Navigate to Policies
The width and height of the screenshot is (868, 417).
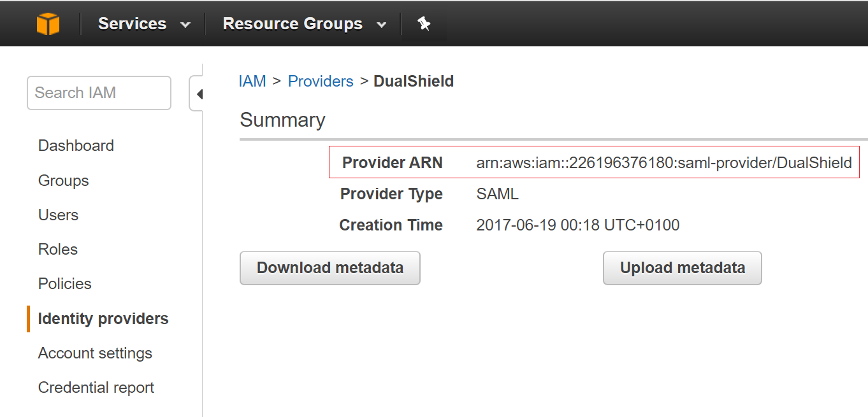(x=64, y=284)
